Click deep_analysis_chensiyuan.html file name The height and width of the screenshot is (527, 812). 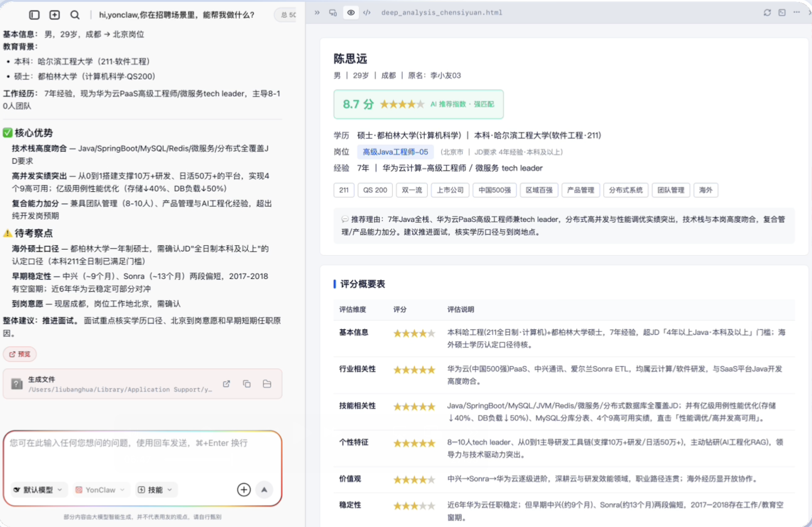point(442,13)
